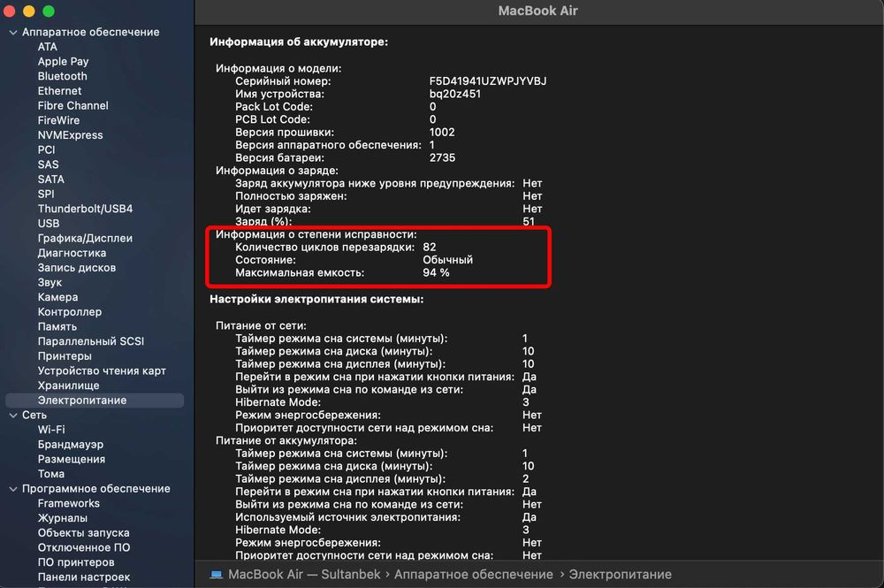Click the cycle count value 82
Viewport: 884px width, 588px height.
[429, 248]
